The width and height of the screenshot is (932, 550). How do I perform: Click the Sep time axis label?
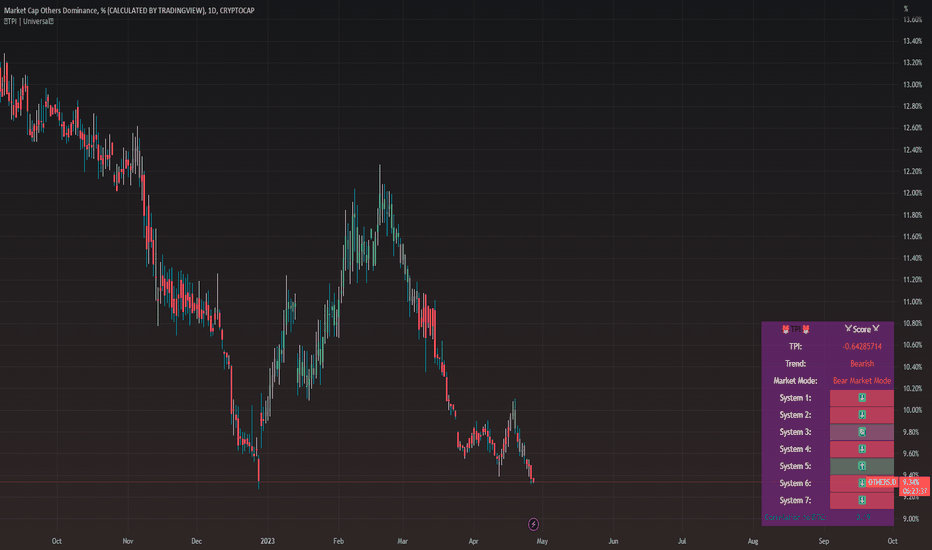(x=824, y=541)
